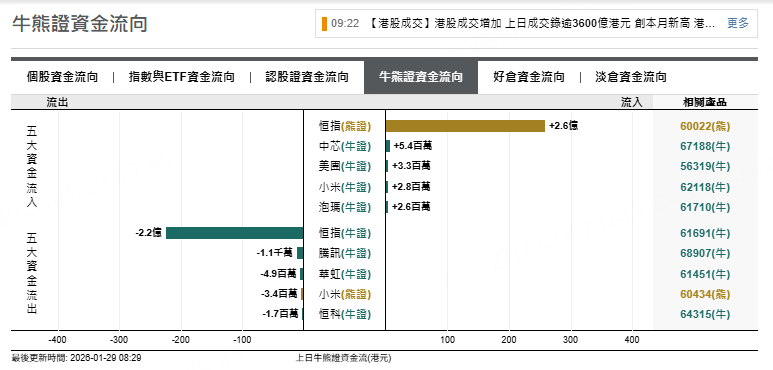Click the green -2.2億 outflow bar

click(x=235, y=233)
